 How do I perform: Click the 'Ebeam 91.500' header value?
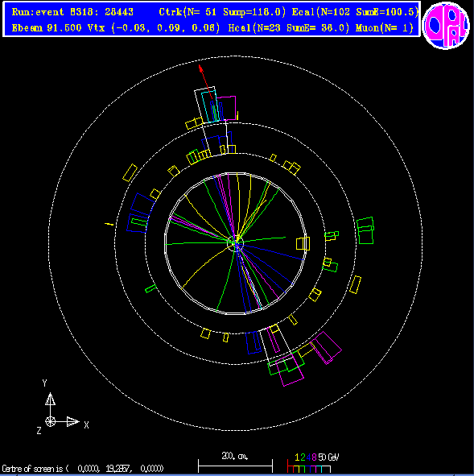pyautogui.click(x=47, y=28)
